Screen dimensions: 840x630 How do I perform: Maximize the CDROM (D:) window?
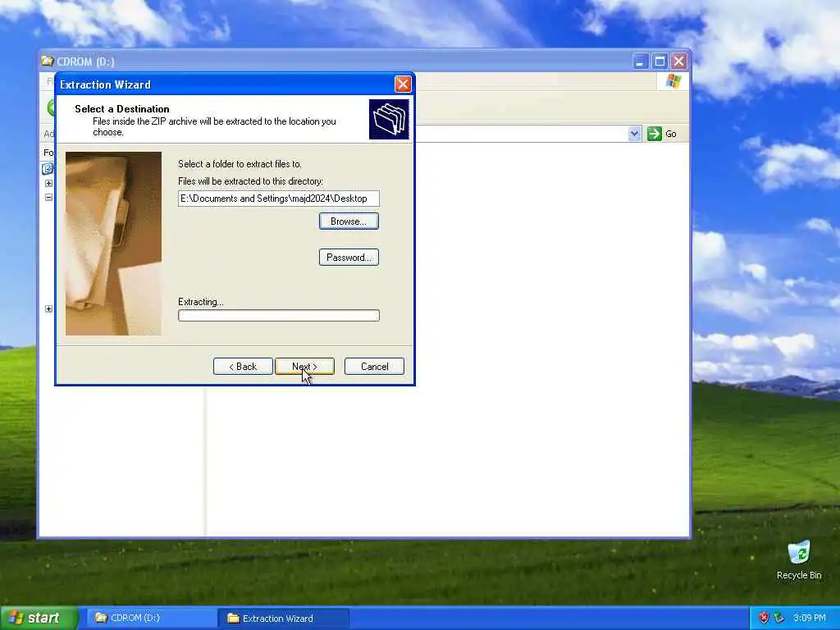660,61
